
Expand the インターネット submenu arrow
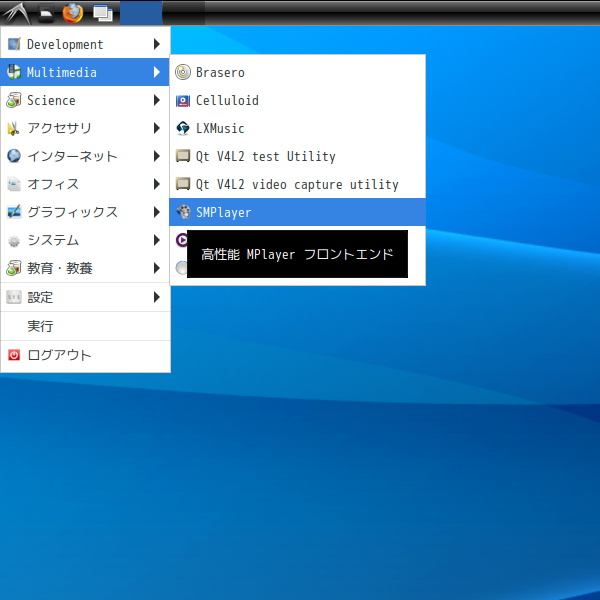click(157, 156)
